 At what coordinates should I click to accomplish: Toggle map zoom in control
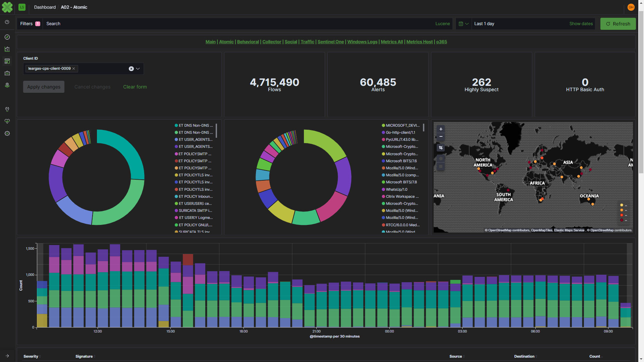point(440,129)
